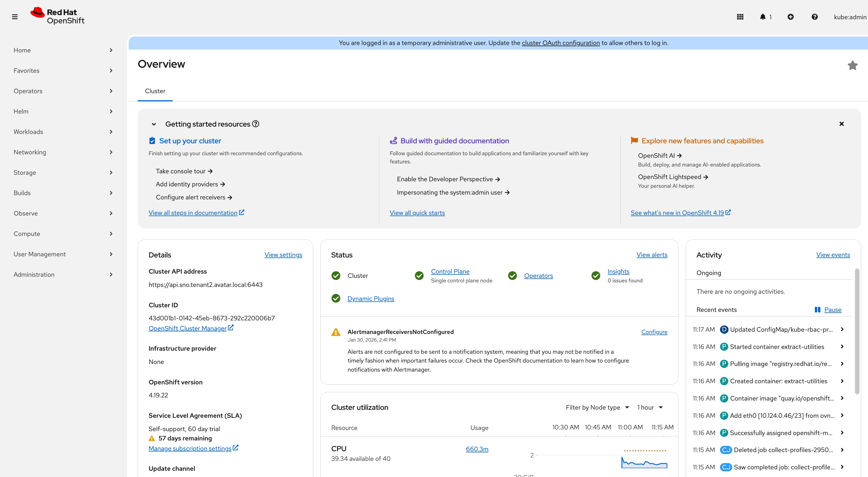
Task: Click the CJ badge on Deleted job event
Action: (726, 450)
